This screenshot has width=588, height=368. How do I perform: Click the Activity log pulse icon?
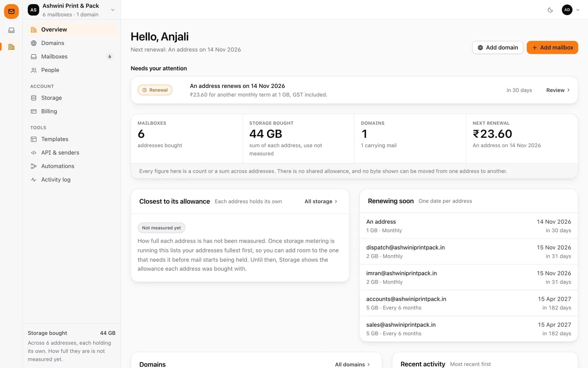pos(34,180)
